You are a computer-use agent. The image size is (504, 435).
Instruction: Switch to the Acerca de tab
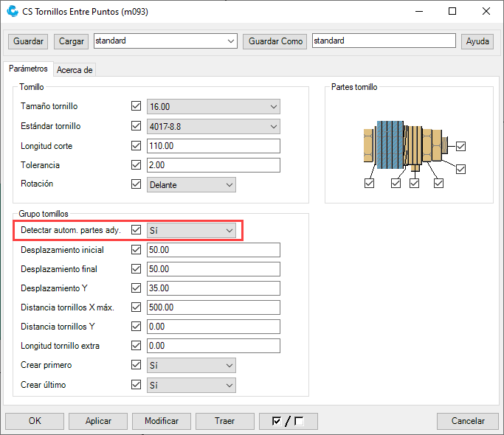[x=75, y=70]
